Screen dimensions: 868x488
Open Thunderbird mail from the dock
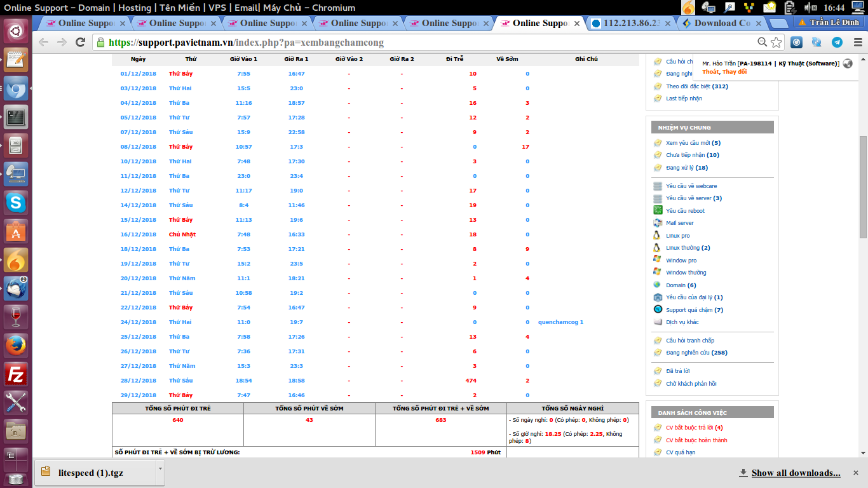[16, 288]
